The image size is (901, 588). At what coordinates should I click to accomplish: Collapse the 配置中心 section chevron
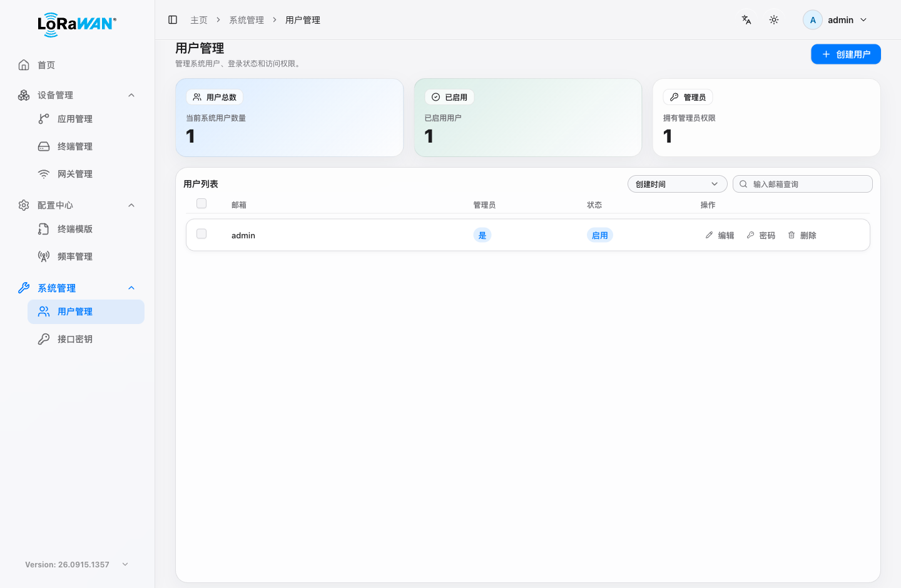(131, 205)
